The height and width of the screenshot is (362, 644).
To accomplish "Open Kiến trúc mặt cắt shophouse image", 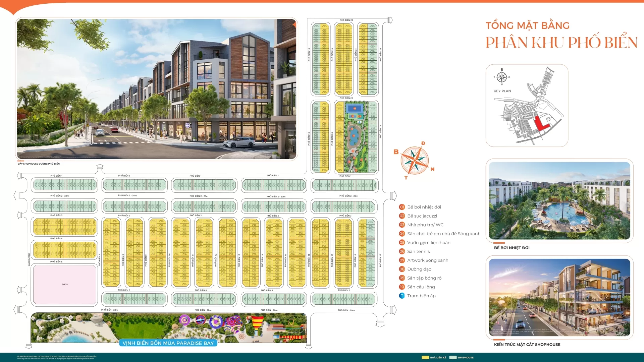I will [x=559, y=297].
